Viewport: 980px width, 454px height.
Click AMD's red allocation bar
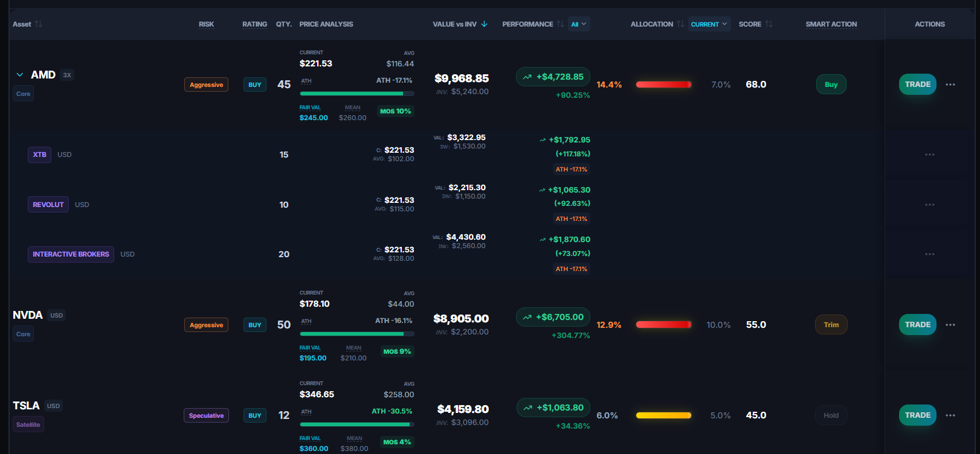pyautogui.click(x=664, y=85)
